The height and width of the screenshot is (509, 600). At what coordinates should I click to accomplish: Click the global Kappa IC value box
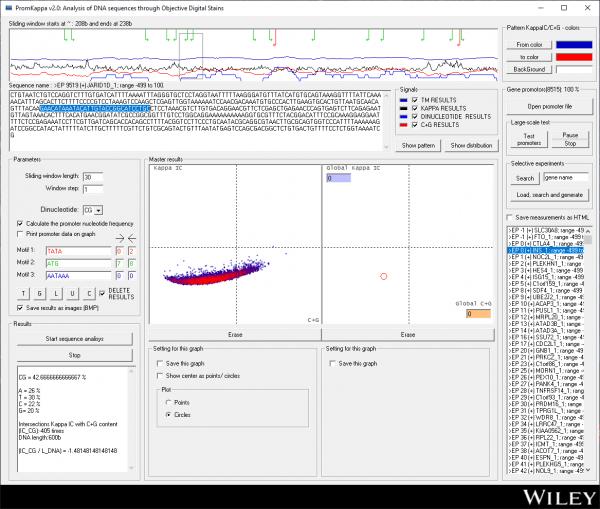coord(338,178)
